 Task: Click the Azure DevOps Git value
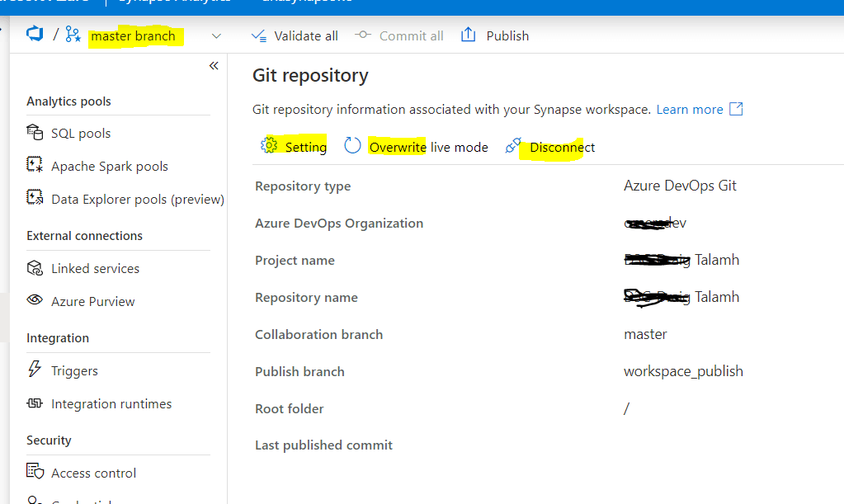click(680, 186)
